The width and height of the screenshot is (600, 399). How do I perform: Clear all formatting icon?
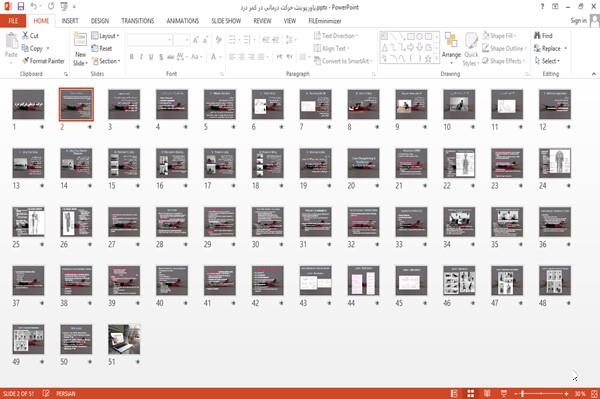[218, 40]
